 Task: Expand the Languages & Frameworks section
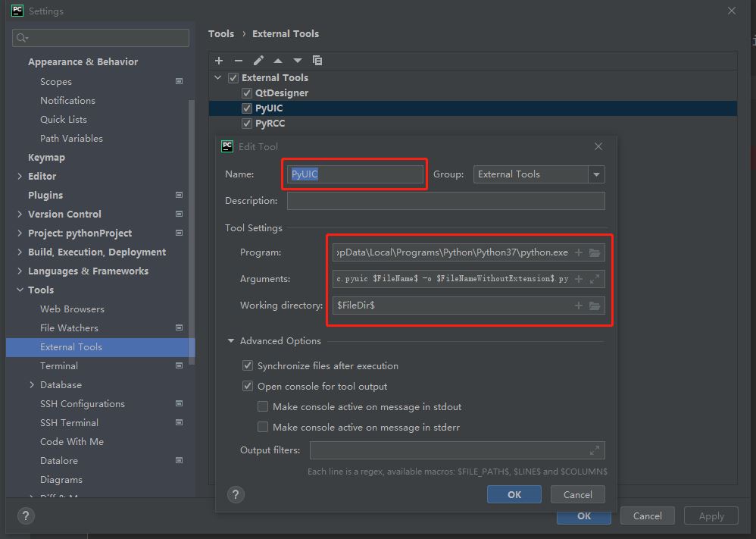click(20, 271)
